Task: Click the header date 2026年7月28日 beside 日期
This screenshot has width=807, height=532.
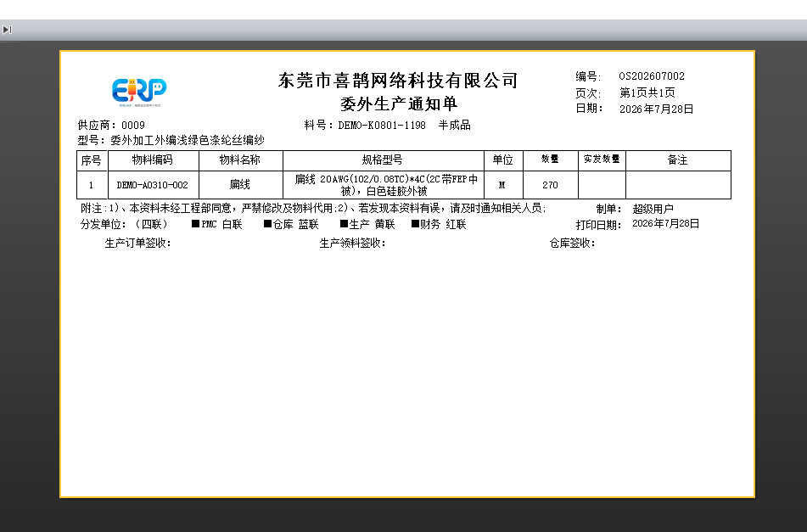Action: pyautogui.click(x=656, y=109)
